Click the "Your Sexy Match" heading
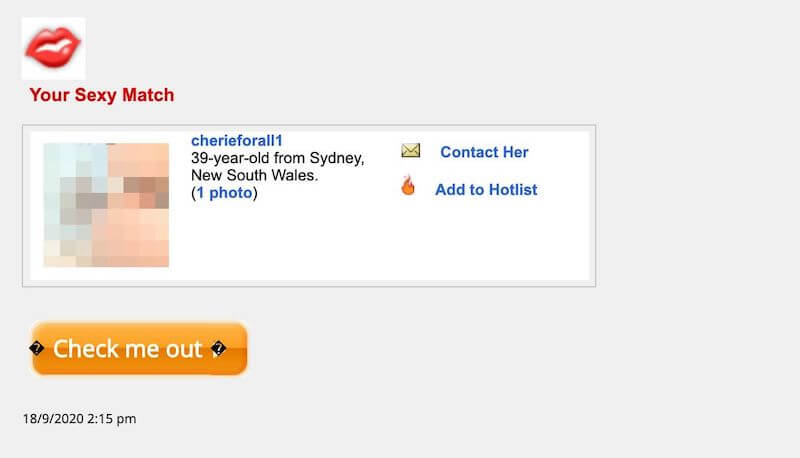This screenshot has height=458, width=800. click(101, 96)
